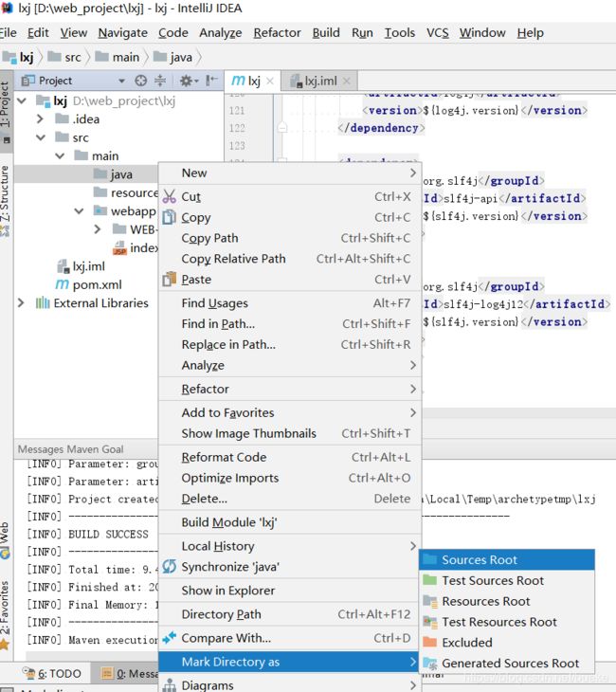Open the Build menu in menu bar
Screen dimensions: 616x692
(326, 32)
